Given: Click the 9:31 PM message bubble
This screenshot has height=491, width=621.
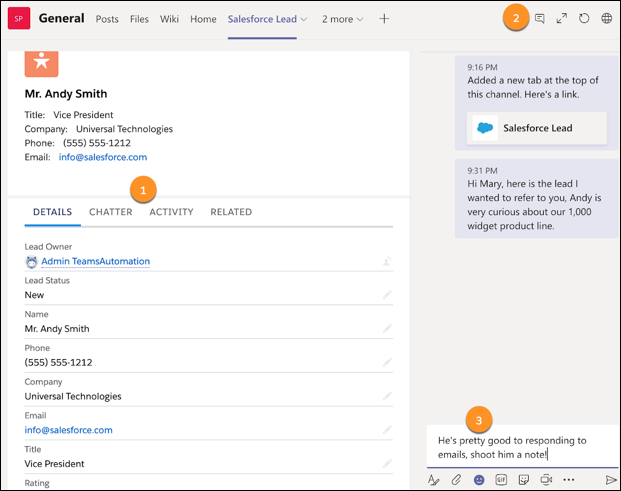Looking at the screenshot, I should pyautogui.click(x=536, y=198).
